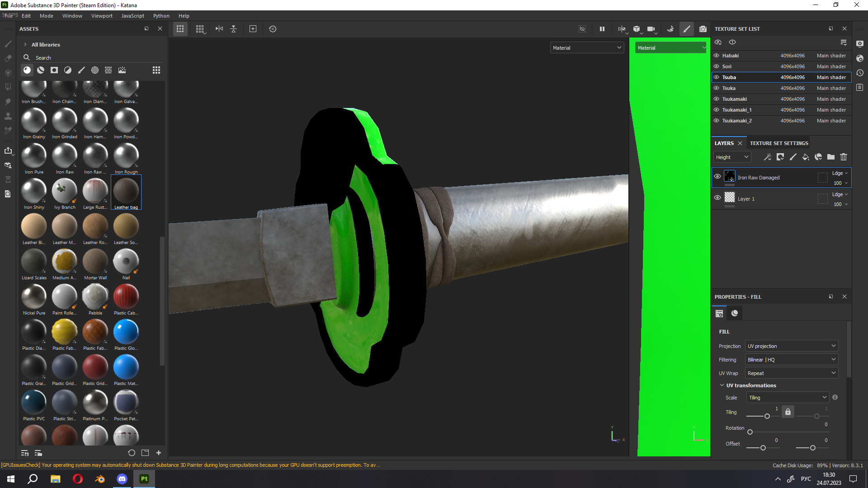
Task: Select the Leather bag material thumbnail
Action: pyautogui.click(x=126, y=190)
